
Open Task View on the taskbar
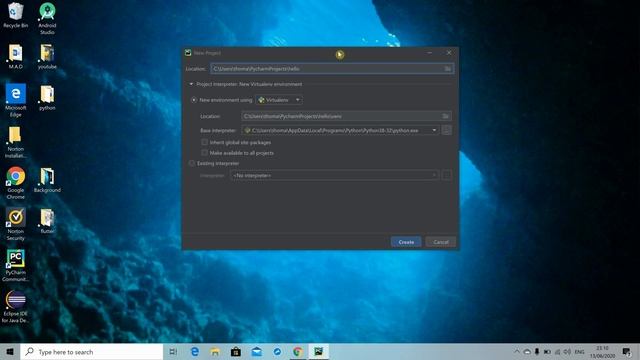pyautogui.click(x=173, y=351)
